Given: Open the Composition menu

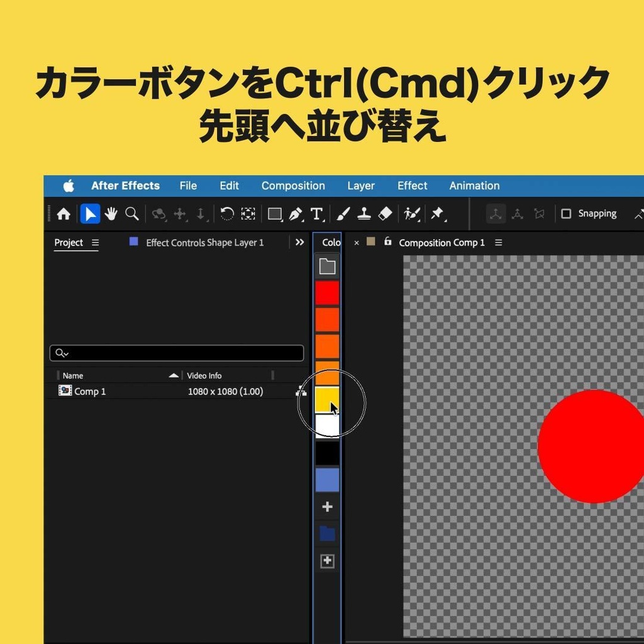Looking at the screenshot, I should pyautogui.click(x=293, y=186).
